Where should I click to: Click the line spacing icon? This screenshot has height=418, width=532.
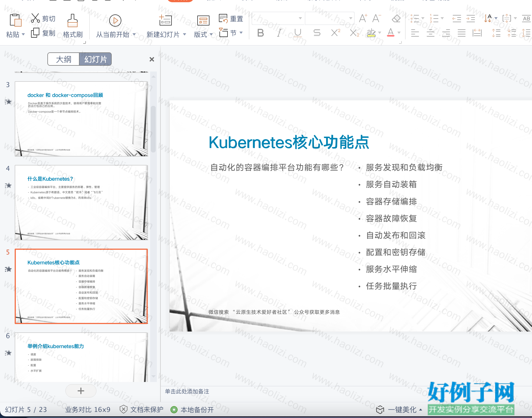[496, 33]
